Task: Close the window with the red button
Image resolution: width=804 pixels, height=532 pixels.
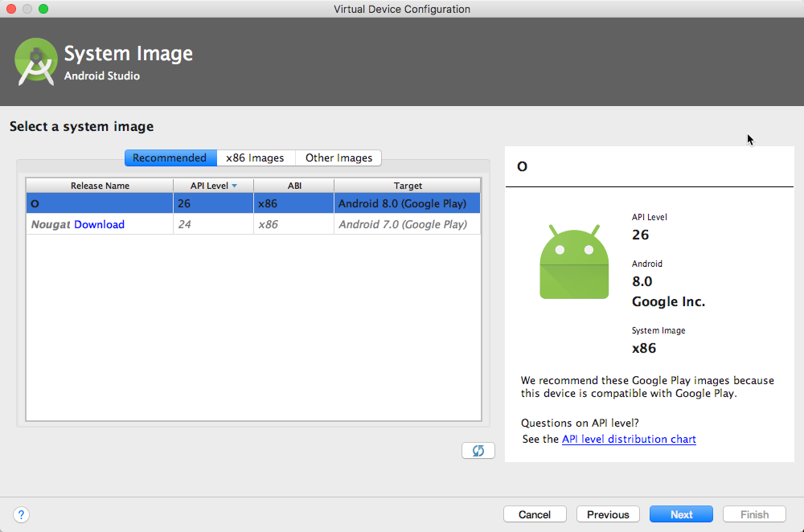Action: pos(10,9)
